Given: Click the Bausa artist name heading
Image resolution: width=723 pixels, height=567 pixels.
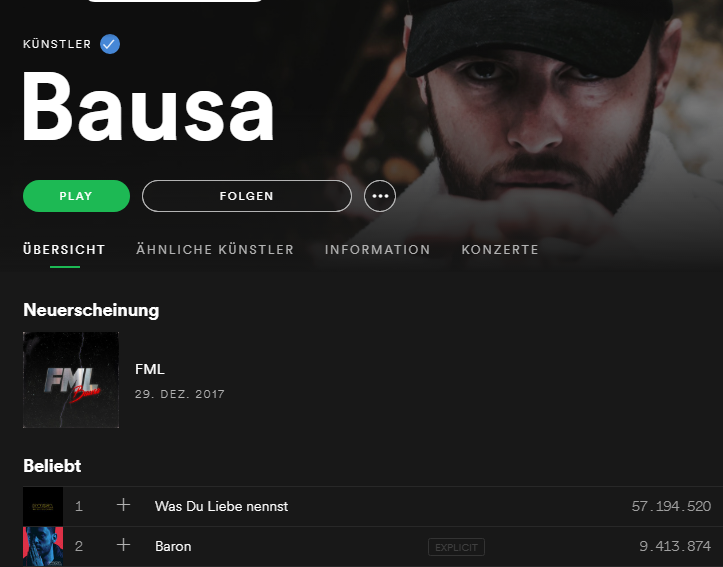Looking at the screenshot, I should pyautogui.click(x=148, y=107).
